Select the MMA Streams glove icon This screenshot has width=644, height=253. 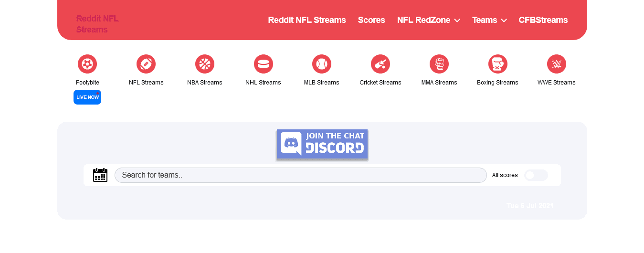click(x=439, y=64)
